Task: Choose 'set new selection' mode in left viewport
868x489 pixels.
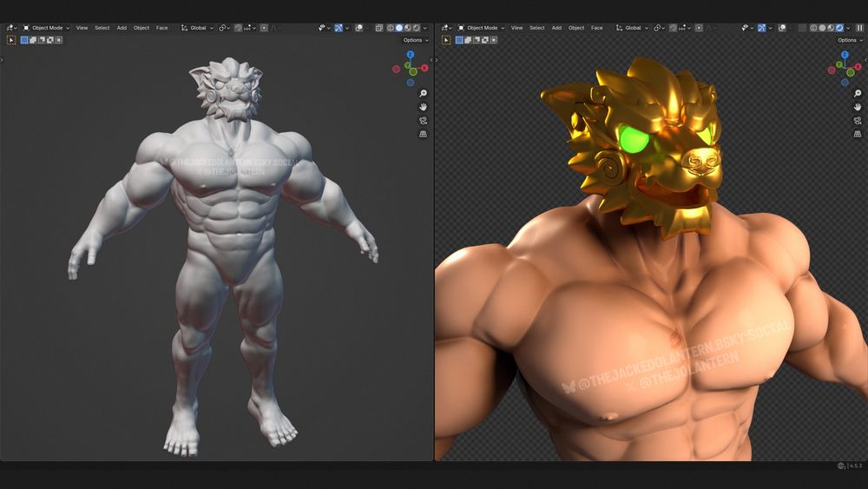Action: (24, 40)
